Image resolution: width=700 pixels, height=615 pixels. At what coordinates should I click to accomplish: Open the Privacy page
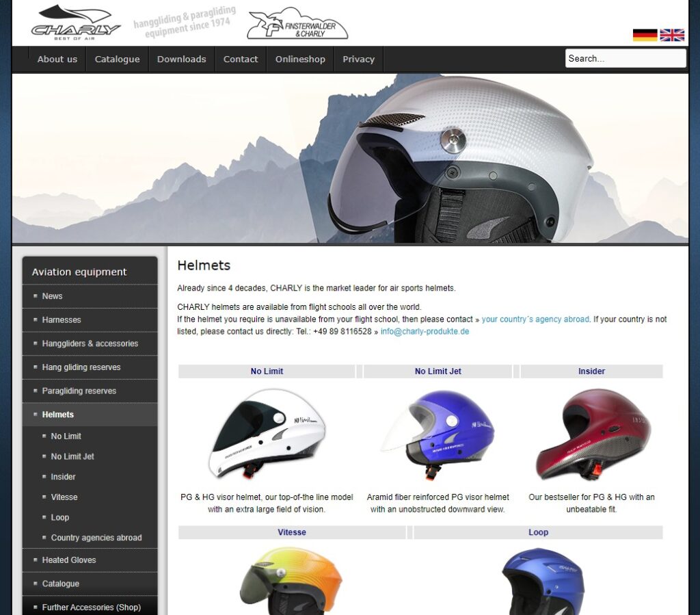[358, 59]
